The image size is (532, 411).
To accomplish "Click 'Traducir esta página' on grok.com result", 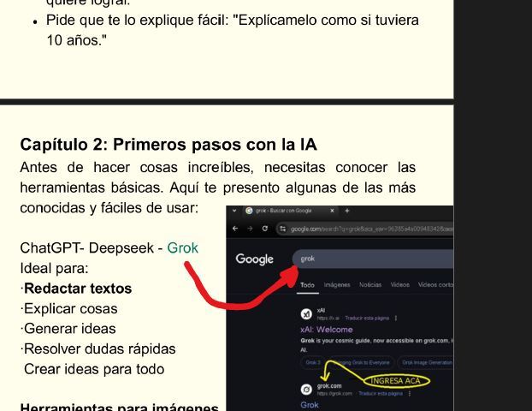I will [381, 393].
